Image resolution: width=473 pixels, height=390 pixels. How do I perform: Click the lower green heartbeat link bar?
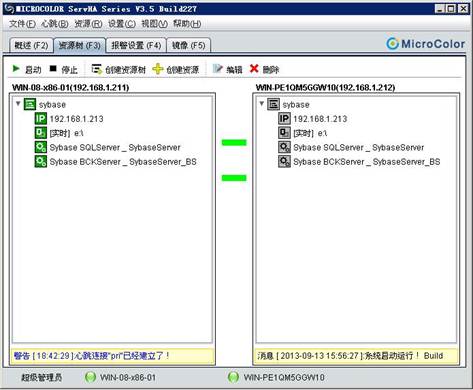234,178
